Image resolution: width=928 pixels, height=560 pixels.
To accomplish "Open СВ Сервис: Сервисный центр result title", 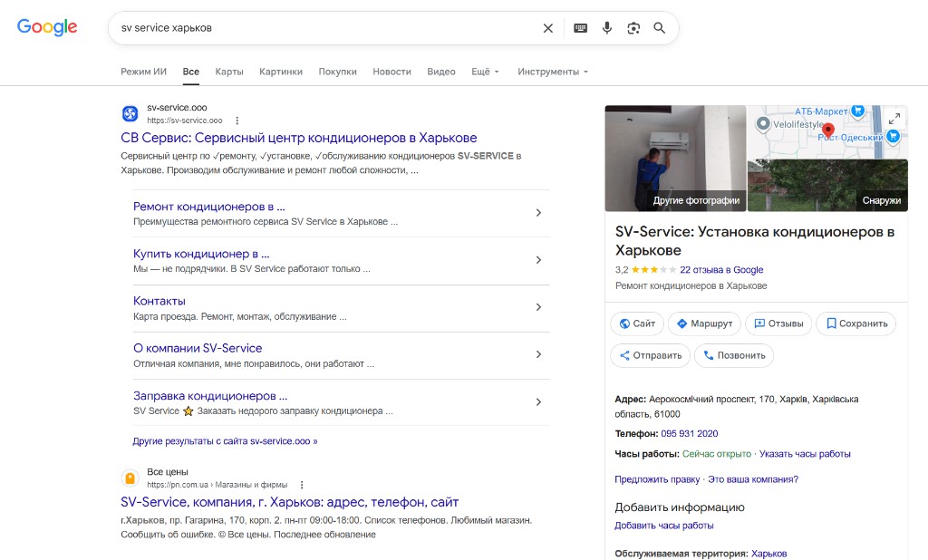I will 299,138.
